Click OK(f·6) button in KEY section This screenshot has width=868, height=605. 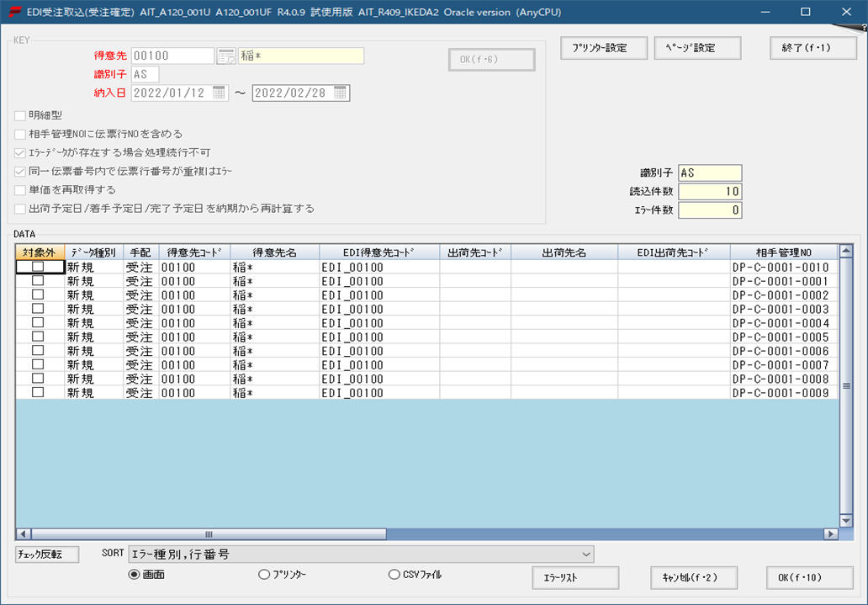491,60
